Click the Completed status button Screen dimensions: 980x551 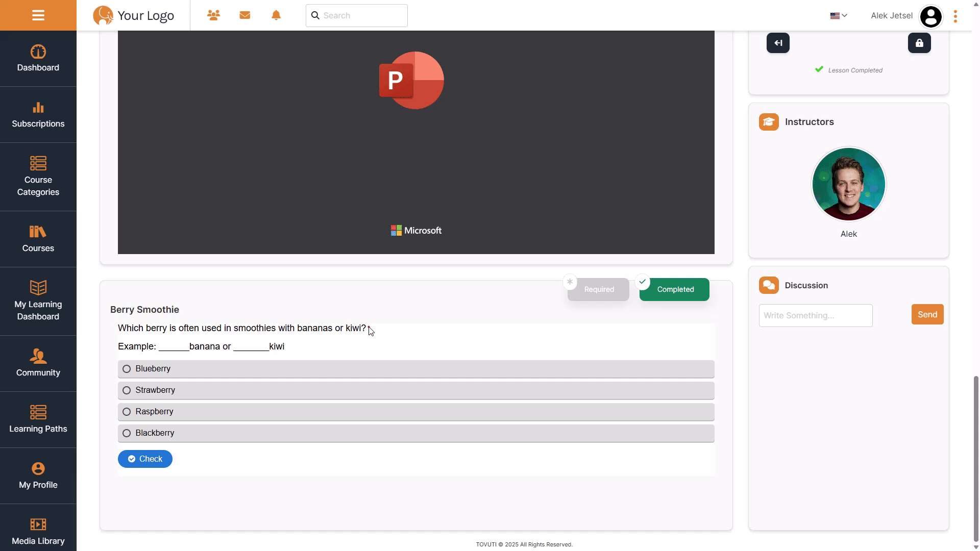click(x=675, y=289)
